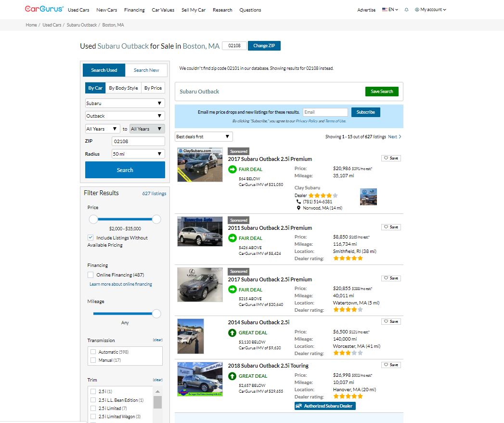
Task: Click the Mileage slider handle
Action: [156, 314]
